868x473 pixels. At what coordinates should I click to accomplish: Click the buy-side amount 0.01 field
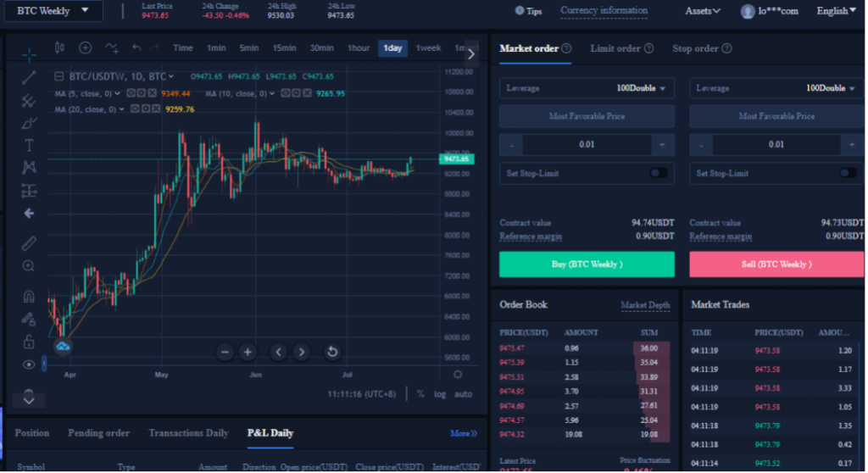[x=587, y=145]
